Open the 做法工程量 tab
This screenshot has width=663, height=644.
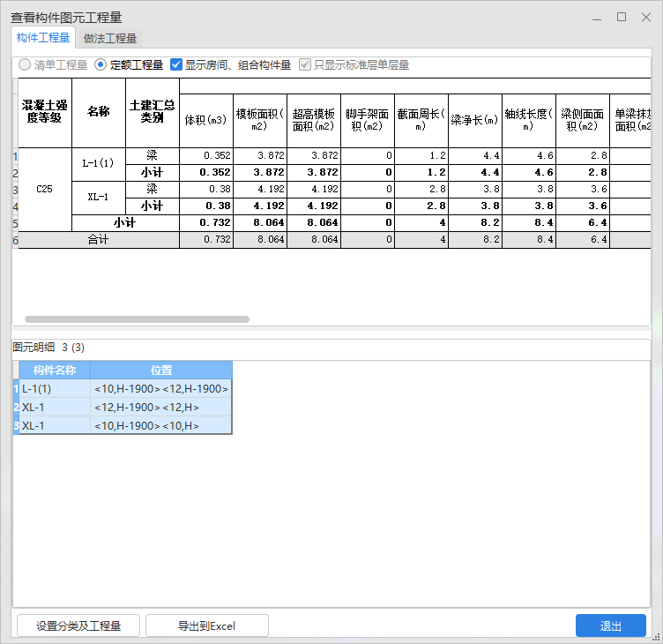pyautogui.click(x=110, y=39)
